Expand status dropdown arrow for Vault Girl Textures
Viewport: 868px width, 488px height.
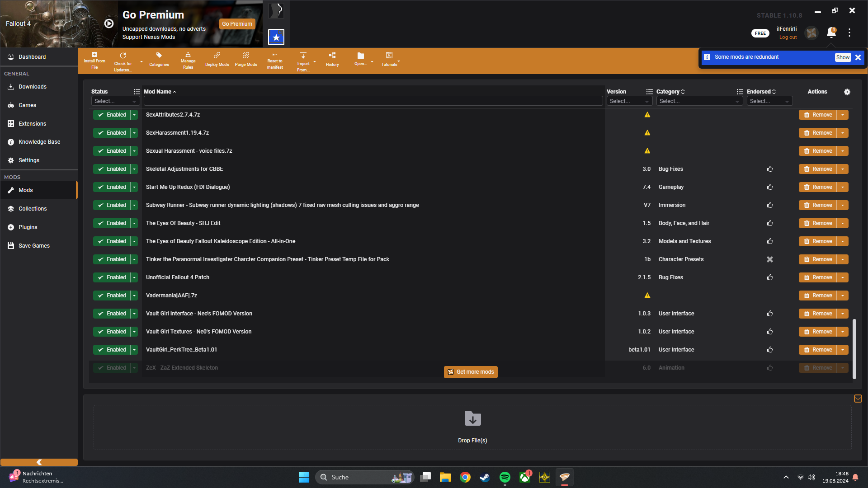coord(134,332)
